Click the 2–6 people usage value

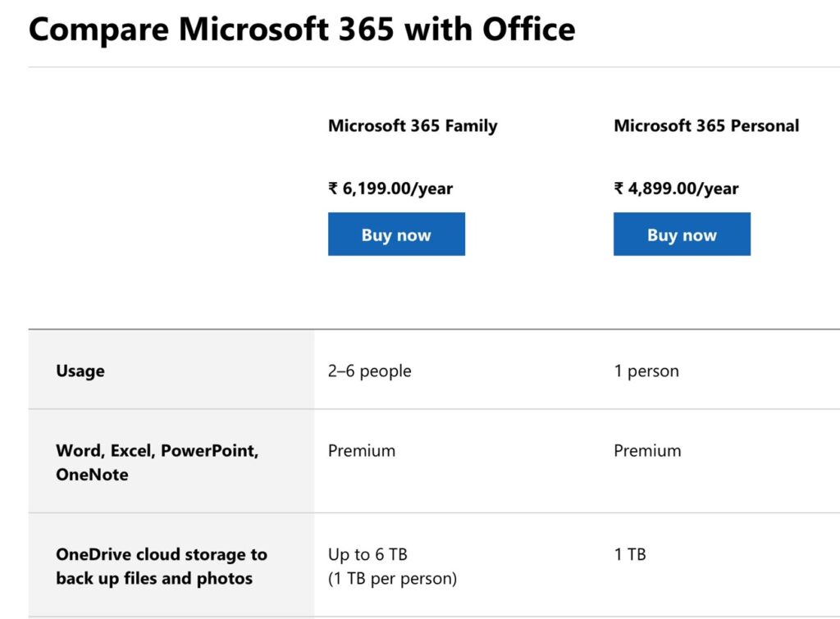369,371
